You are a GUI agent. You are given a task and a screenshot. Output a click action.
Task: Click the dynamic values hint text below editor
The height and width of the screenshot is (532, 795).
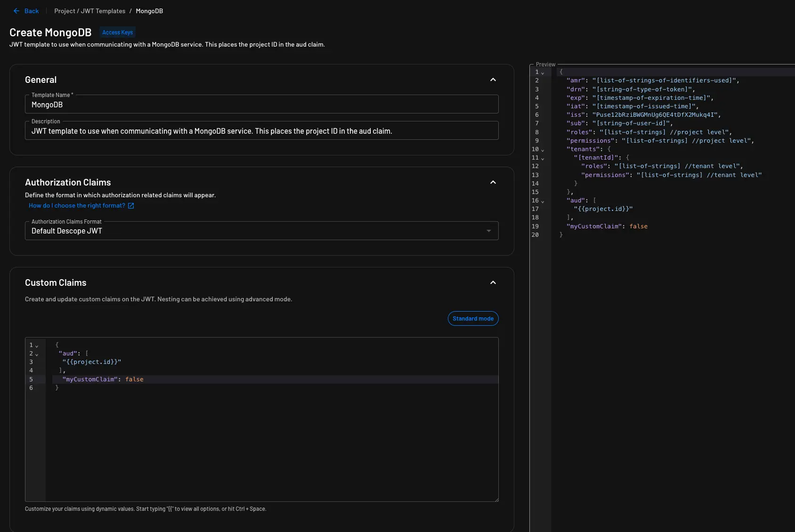[146, 509]
